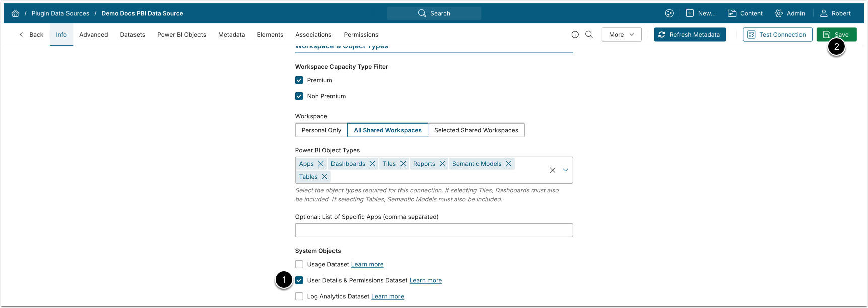Expand the Power BI Object Types dropdown
Image resolution: width=868 pixels, height=308 pixels.
(x=566, y=170)
